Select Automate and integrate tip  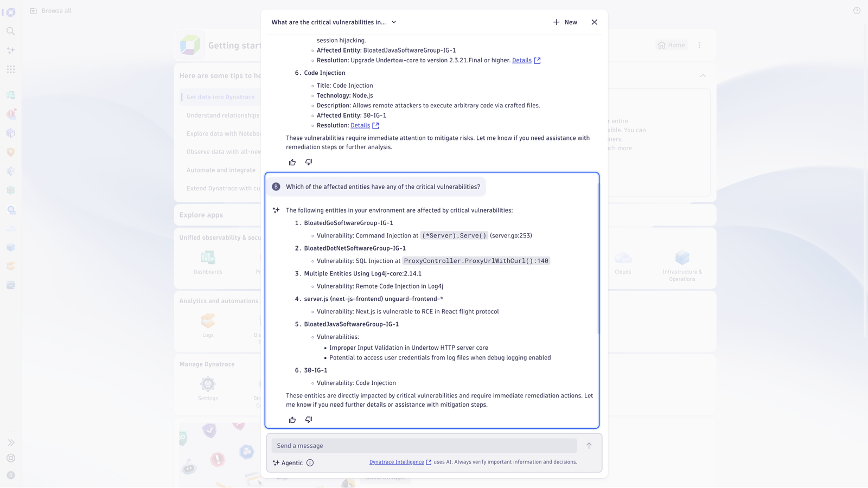[221, 170]
